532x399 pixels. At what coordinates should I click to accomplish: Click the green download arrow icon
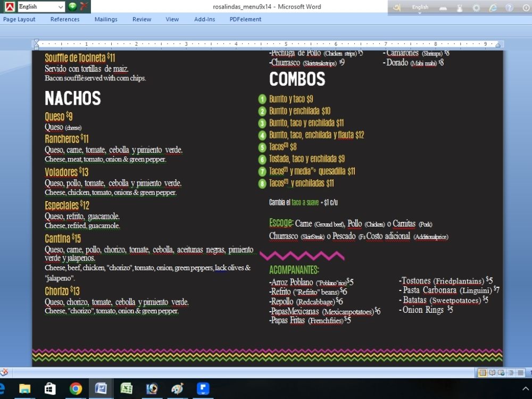click(72, 6)
